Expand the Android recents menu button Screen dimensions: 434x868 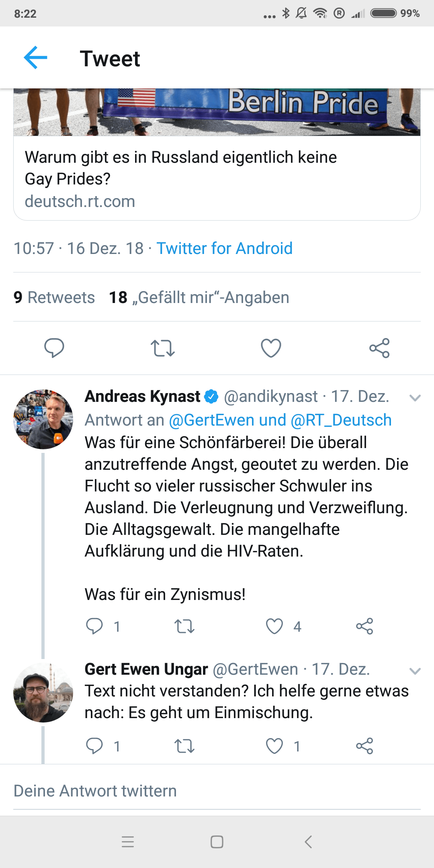coord(128,843)
